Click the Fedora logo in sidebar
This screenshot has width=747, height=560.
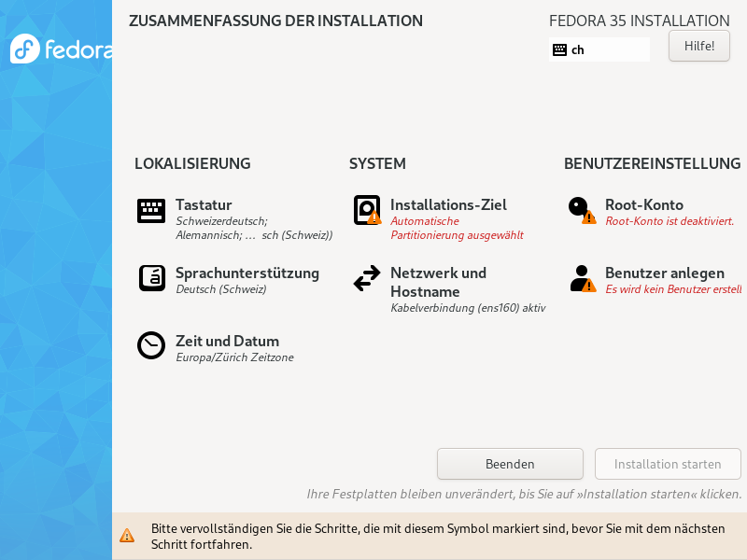tap(61, 49)
